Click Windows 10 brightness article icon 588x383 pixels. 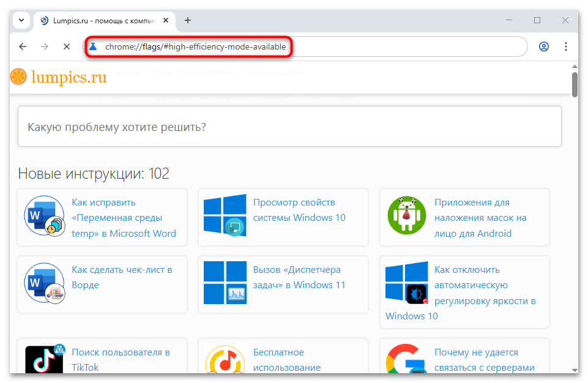407,283
